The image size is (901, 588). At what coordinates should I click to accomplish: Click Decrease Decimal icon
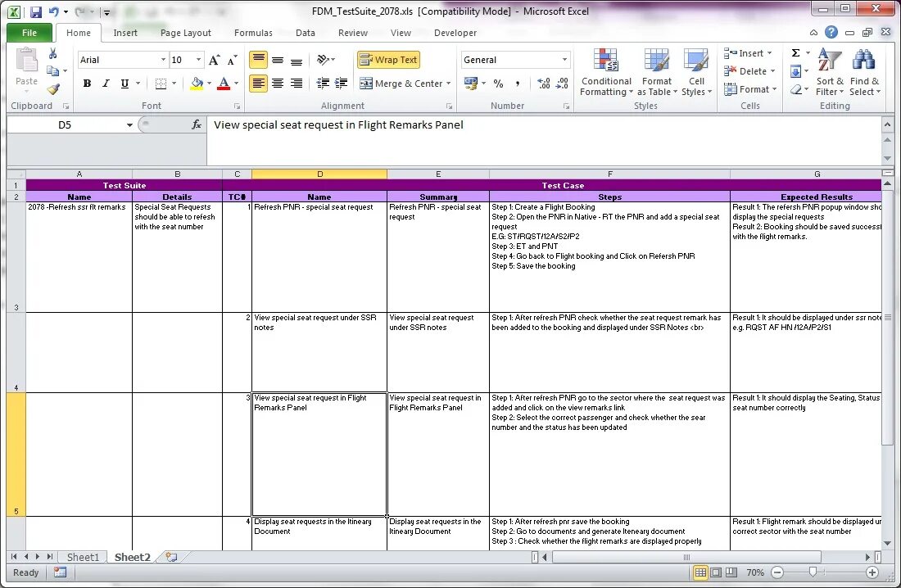pyautogui.click(x=563, y=84)
